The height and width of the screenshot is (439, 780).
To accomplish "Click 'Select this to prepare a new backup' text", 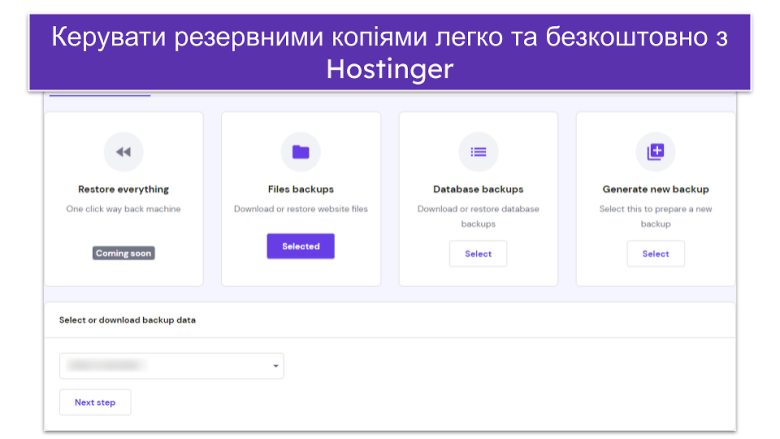I will (x=655, y=216).
